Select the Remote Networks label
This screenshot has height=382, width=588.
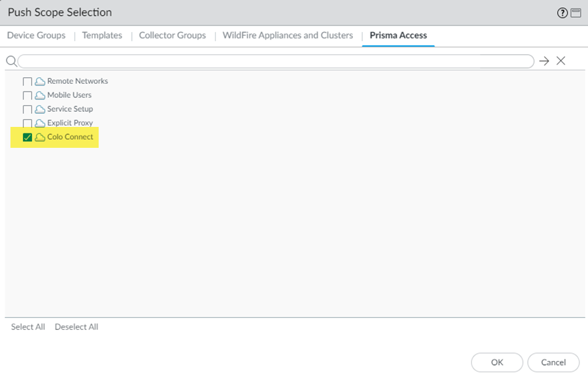78,81
